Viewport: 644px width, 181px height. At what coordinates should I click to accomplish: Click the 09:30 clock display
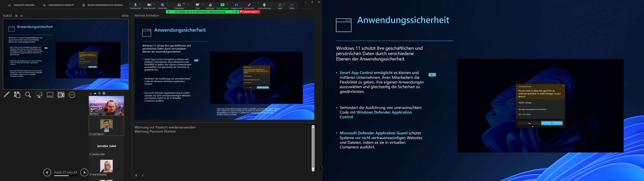[125, 16]
